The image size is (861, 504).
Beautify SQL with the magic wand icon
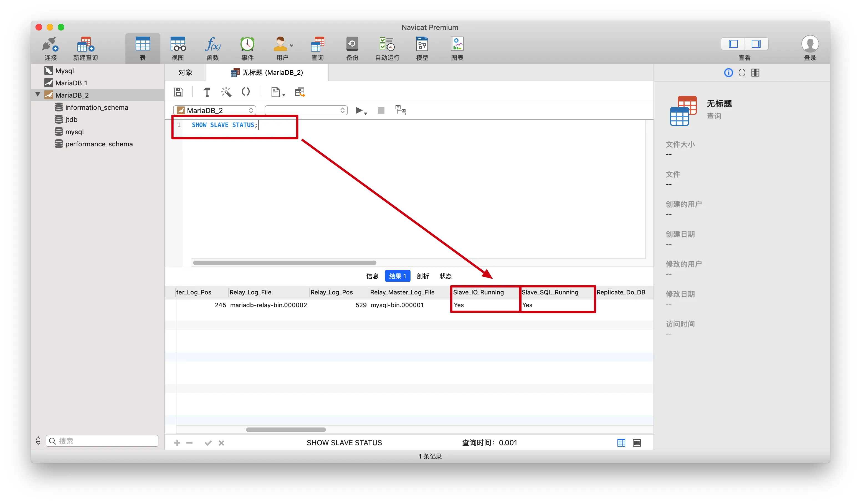point(226,92)
